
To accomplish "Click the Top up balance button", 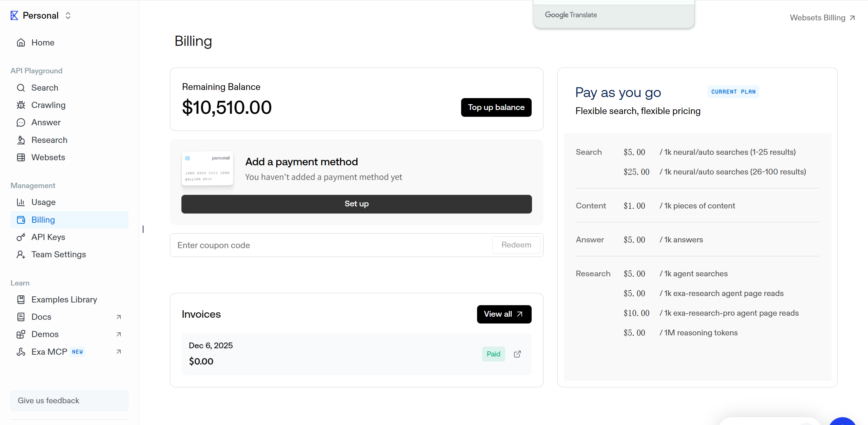I will (x=496, y=108).
